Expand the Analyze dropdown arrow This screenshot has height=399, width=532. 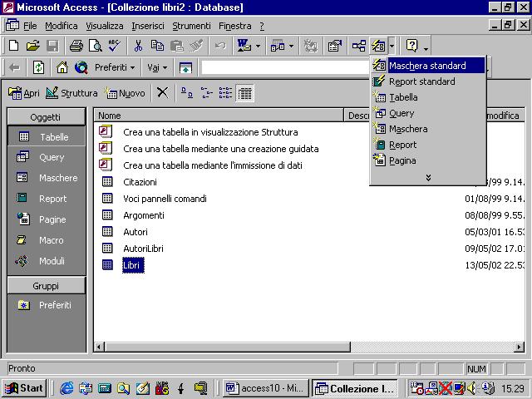pyautogui.click(x=291, y=46)
